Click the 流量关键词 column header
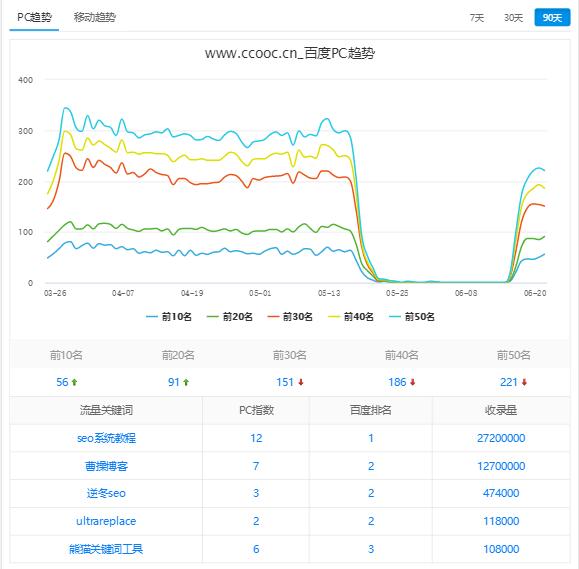This screenshot has height=569, width=579. coord(106,410)
